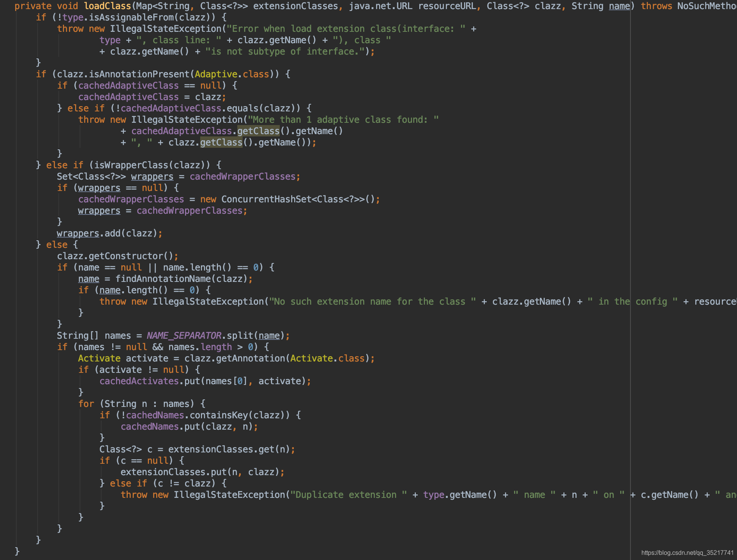Click highlighted getClass after clazz
Image resolution: width=737 pixels, height=560 pixels.
pos(221,142)
